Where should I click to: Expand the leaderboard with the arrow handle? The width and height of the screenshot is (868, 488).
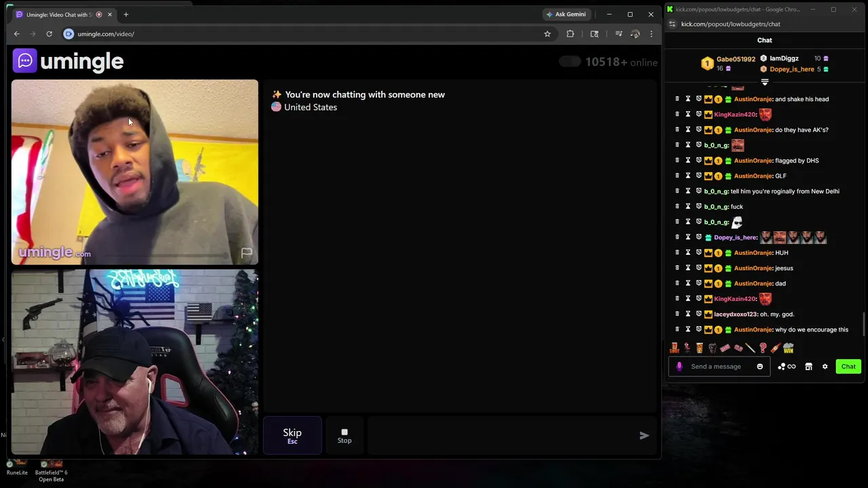(764, 82)
